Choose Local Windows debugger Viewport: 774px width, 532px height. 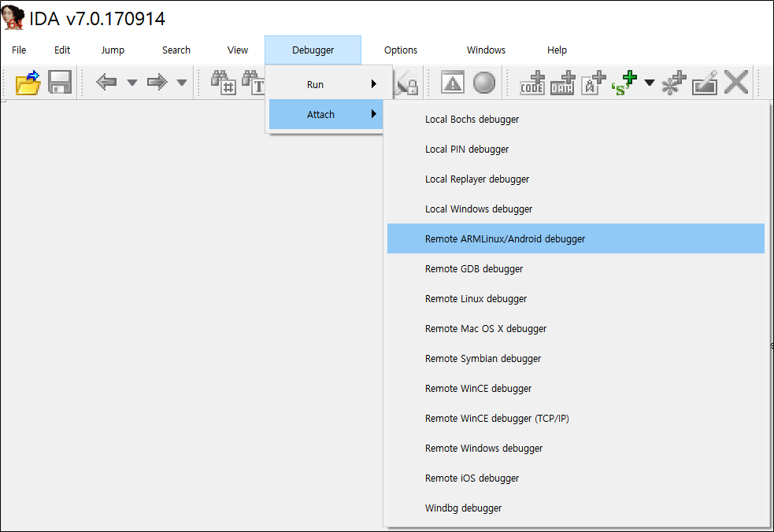576,209
